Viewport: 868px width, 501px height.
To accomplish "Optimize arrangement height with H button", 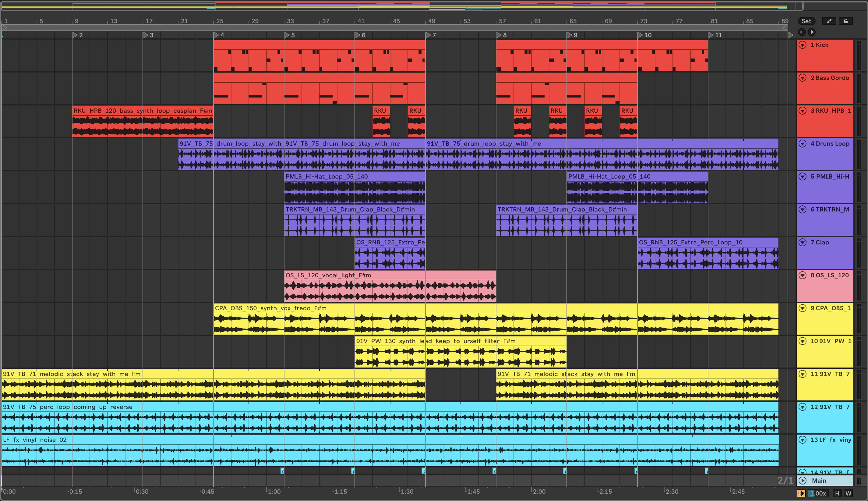I will [x=837, y=493].
